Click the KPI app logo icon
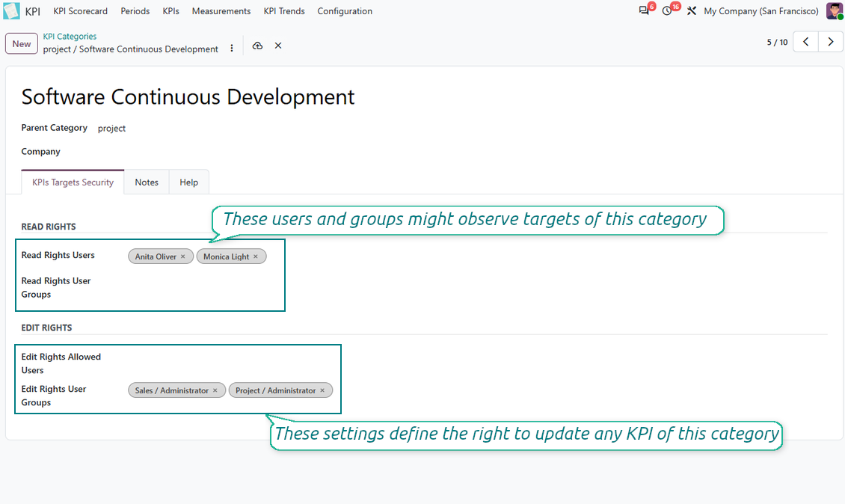Image resolution: width=845 pixels, height=504 pixels. tap(11, 10)
